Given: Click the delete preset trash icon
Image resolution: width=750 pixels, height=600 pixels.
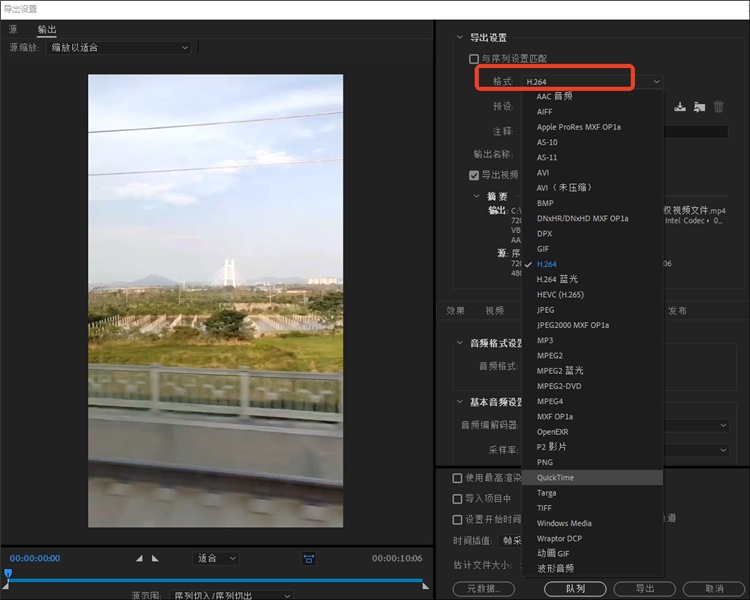Looking at the screenshot, I should [x=718, y=107].
